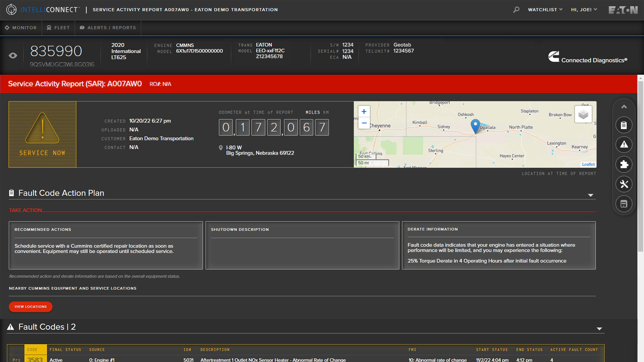Click the puzzle piece icon in right sidebar

(x=624, y=164)
